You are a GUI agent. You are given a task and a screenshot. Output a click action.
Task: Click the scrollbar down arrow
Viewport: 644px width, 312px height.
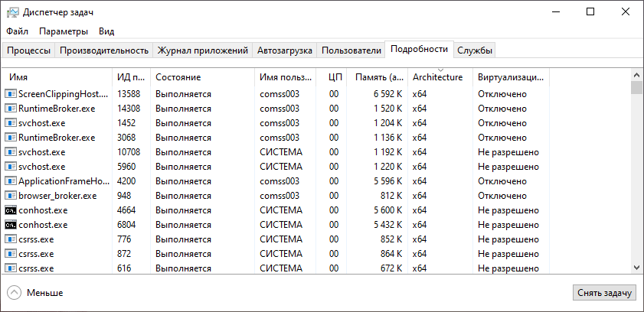pos(636,265)
